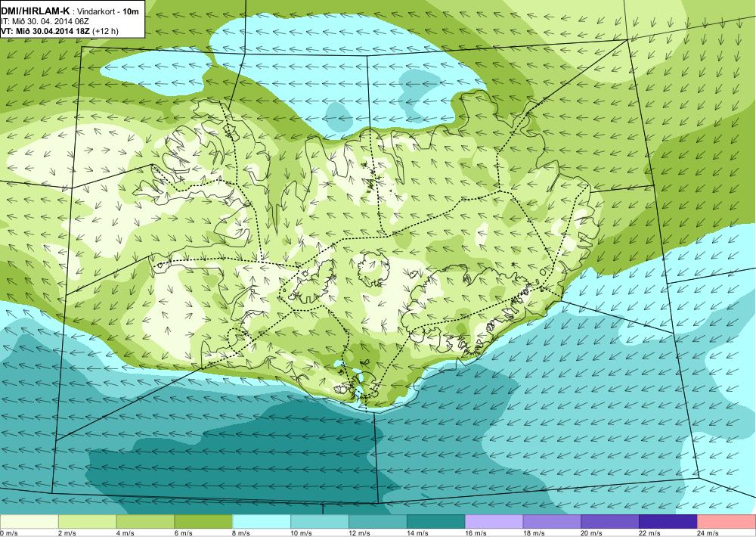Click the "24 m/s" legend label
756x537 pixels.
(x=708, y=533)
